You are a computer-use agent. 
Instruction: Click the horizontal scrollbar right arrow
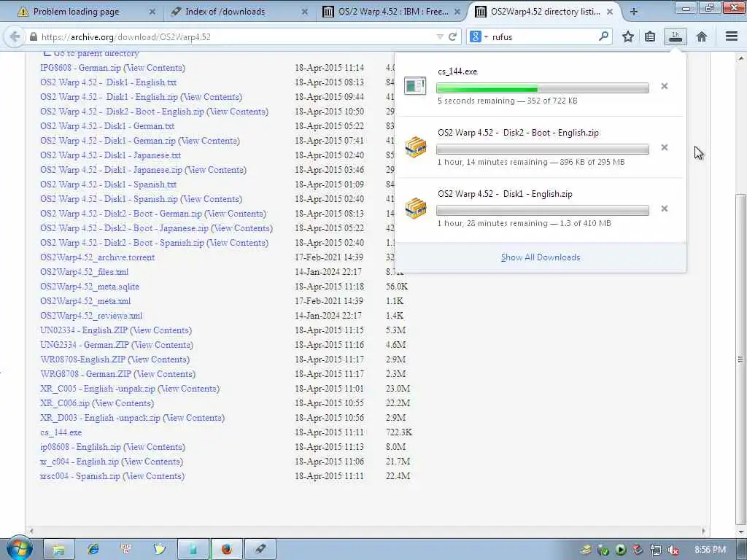[x=703, y=531]
